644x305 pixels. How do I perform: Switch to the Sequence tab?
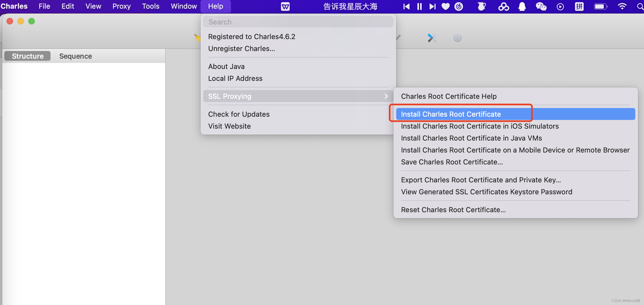pyautogui.click(x=76, y=56)
